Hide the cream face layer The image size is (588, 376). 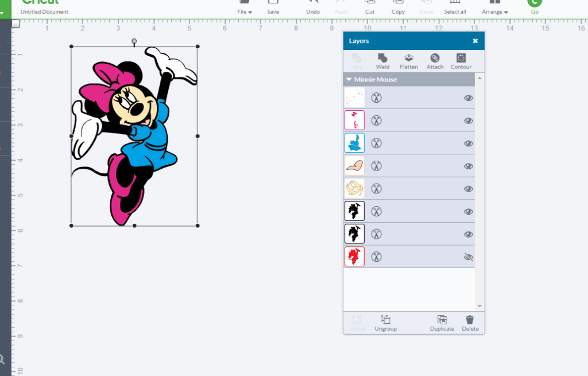point(469,188)
